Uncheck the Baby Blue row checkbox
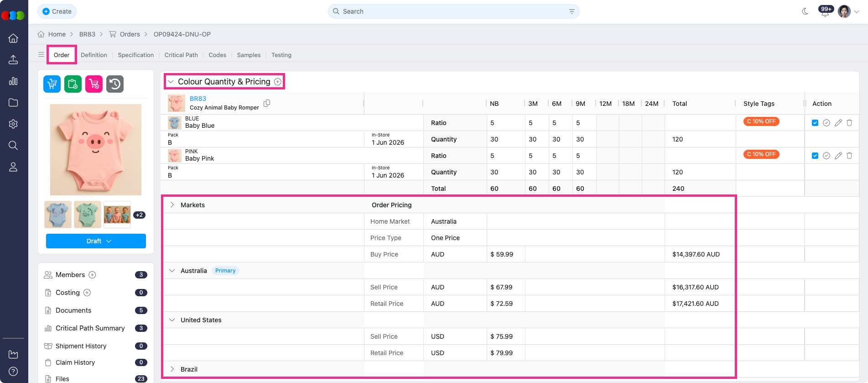This screenshot has width=868, height=383. click(815, 123)
